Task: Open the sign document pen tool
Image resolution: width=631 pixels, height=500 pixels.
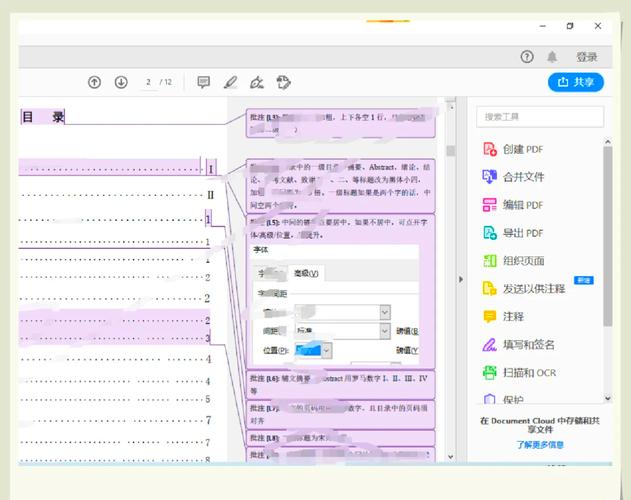Action: pyautogui.click(x=257, y=83)
